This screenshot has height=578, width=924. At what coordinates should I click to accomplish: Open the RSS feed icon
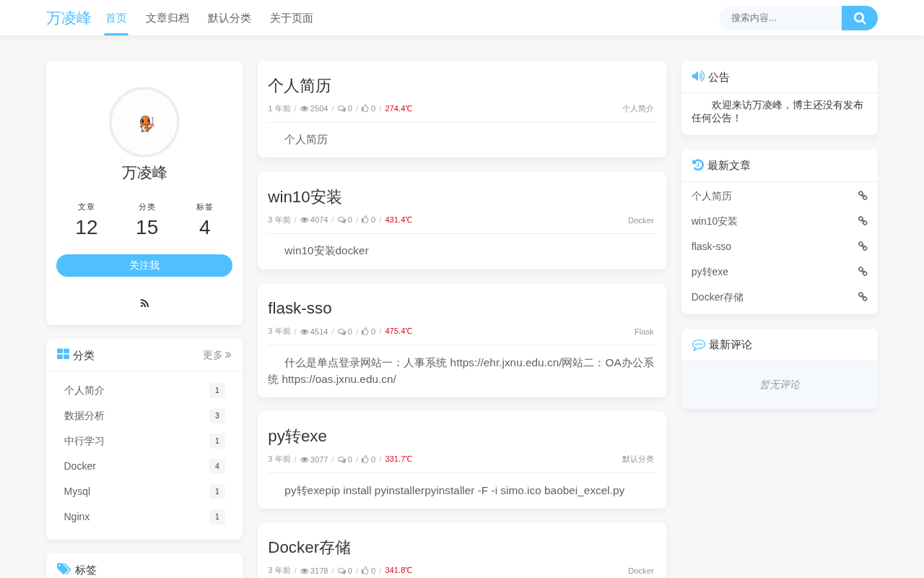[144, 303]
